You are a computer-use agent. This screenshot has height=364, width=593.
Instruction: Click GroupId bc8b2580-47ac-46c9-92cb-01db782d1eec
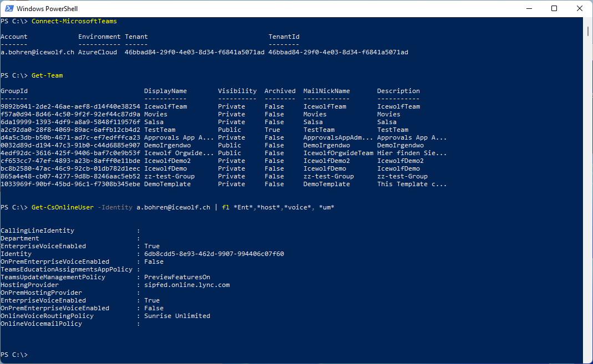tap(70, 168)
